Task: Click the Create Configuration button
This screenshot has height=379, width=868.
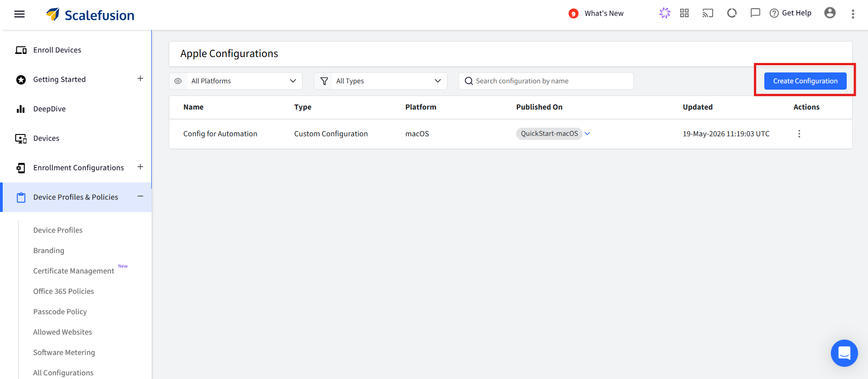Action: pyautogui.click(x=805, y=81)
